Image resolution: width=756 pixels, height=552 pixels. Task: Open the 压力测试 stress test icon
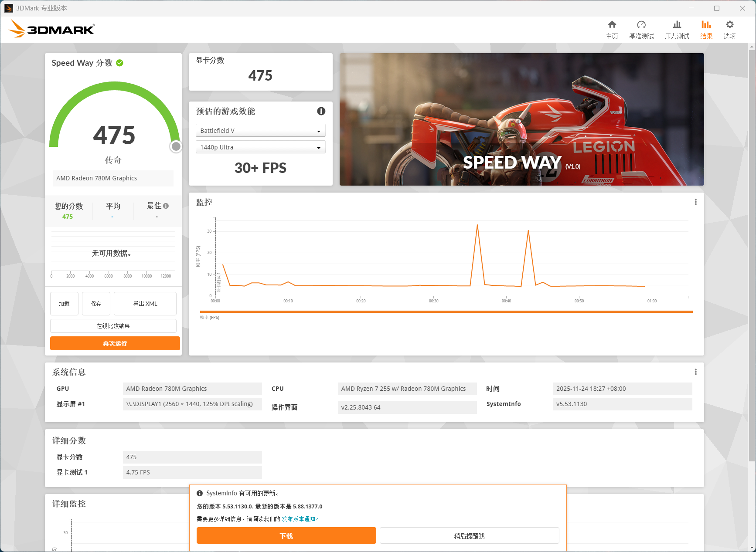pos(677,25)
